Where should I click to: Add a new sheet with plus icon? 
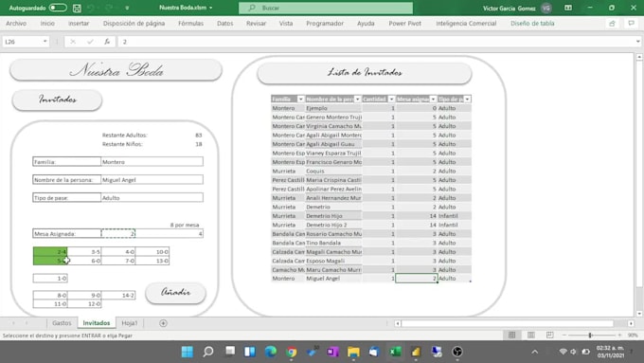[x=163, y=323]
